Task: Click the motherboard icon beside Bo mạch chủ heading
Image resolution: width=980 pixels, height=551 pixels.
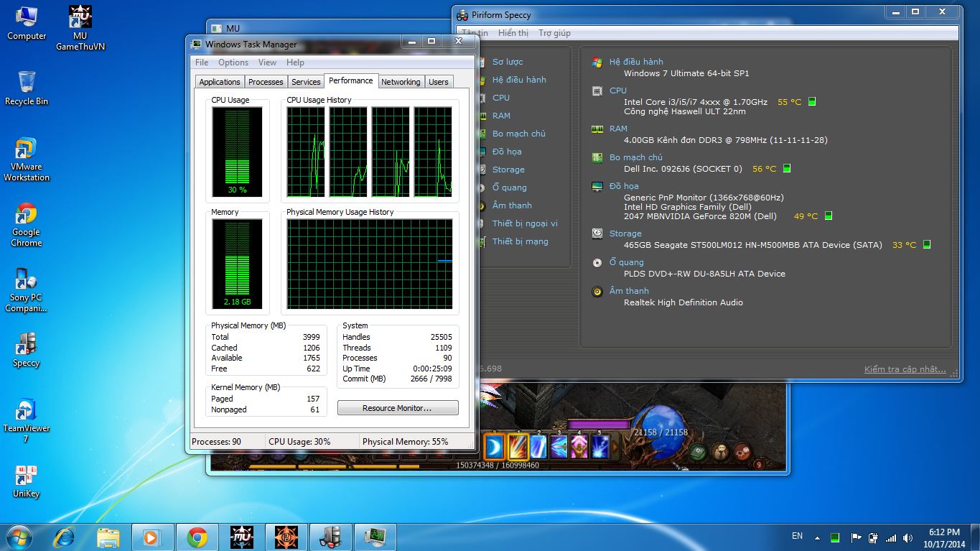Action: pyautogui.click(x=597, y=157)
